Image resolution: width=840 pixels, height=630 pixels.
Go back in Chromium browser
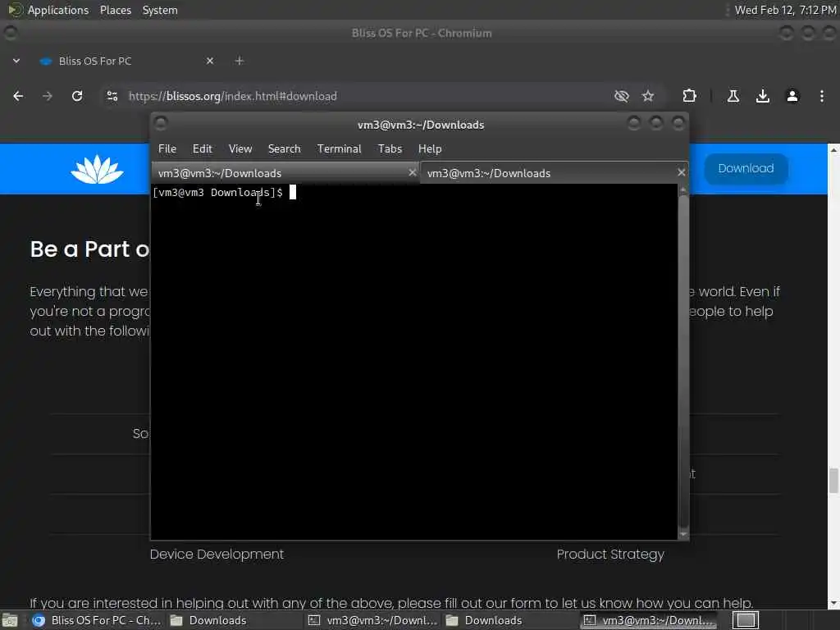point(18,96)
